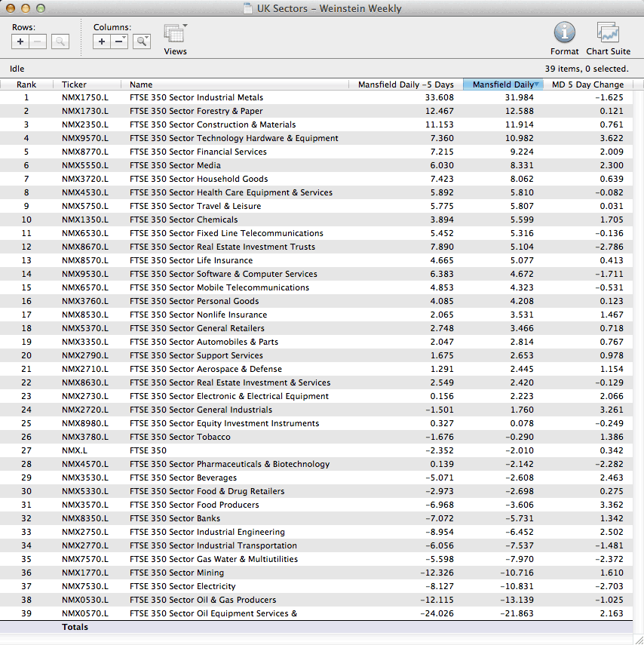Open the Columns search magnifier dropdown
The image size is (644, 645).
(x=142, y=42)
